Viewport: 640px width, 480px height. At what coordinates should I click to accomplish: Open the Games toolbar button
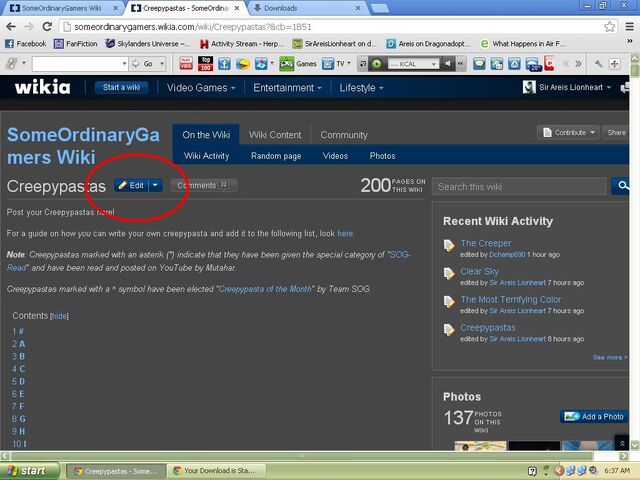[298, 64]
